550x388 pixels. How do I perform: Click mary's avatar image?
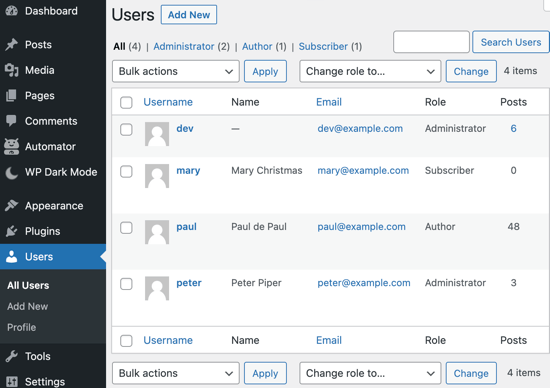click(x=157, y=176)
